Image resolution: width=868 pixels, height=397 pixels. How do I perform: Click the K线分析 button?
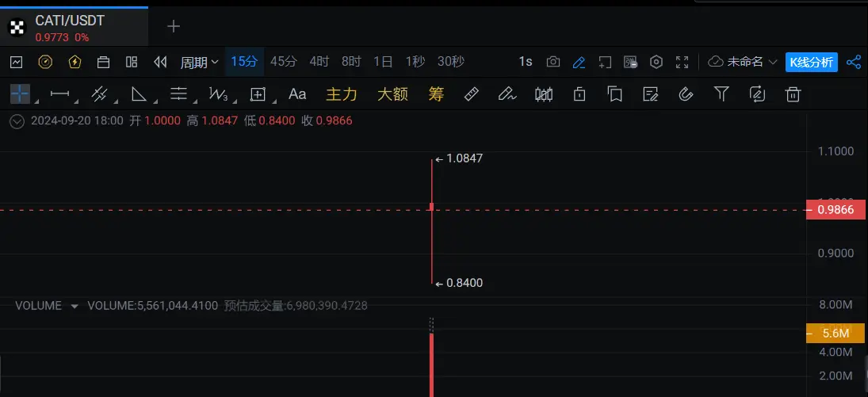point(811,62)
